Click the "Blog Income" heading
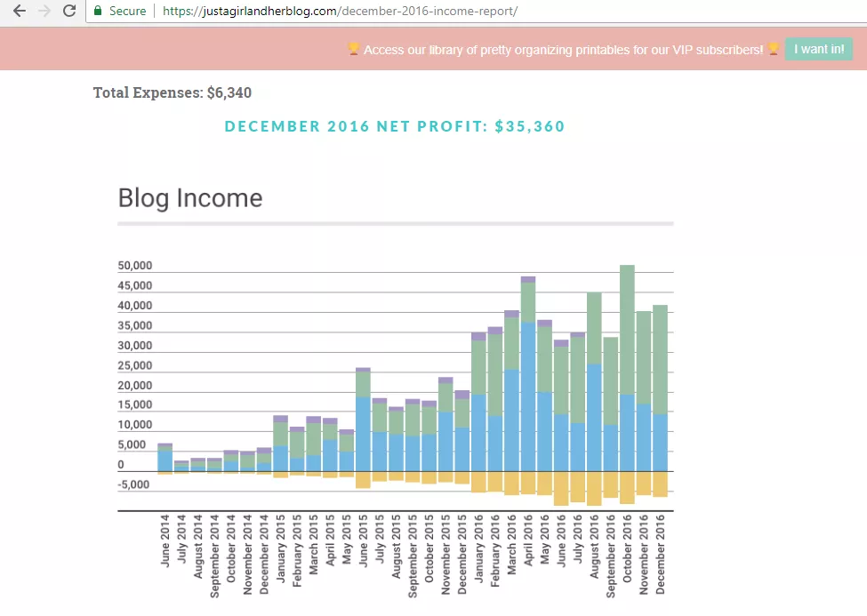 [189, 197]
